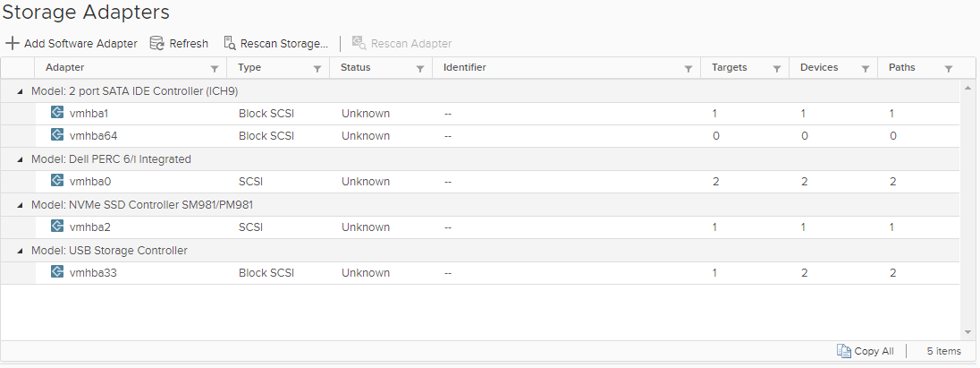The image size is (980, 368).
Task: Click the vmhba2 adapter icon
Action: coord(57,227)
